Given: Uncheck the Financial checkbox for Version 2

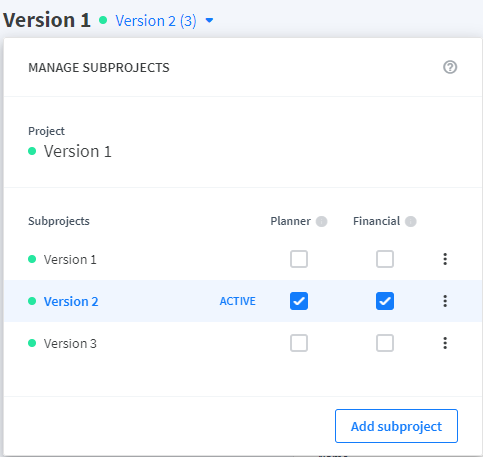Looking at the screenshot, I should (385, 301).
